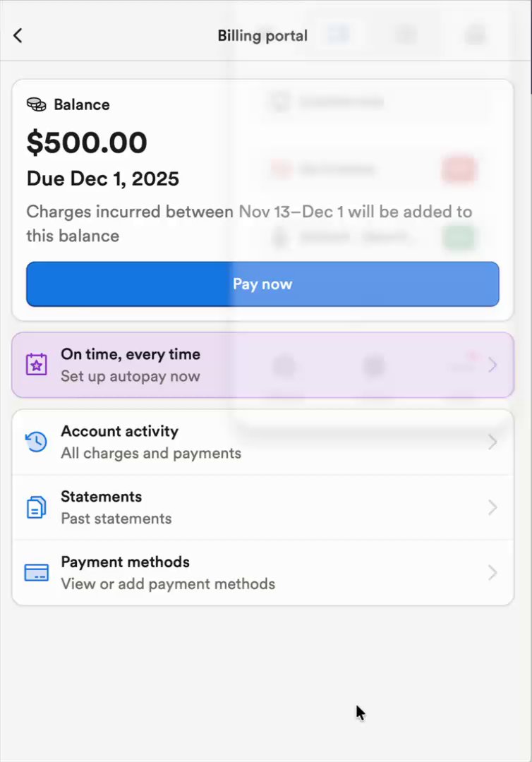Click the Balance coins icon

(x=37, y=104)
